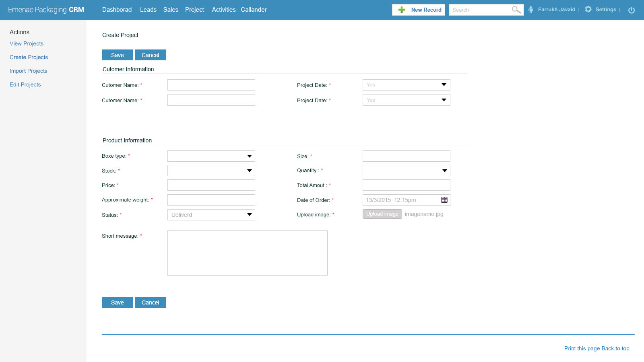
Task: Click the Print this page link
Action: tap(582, 348)
